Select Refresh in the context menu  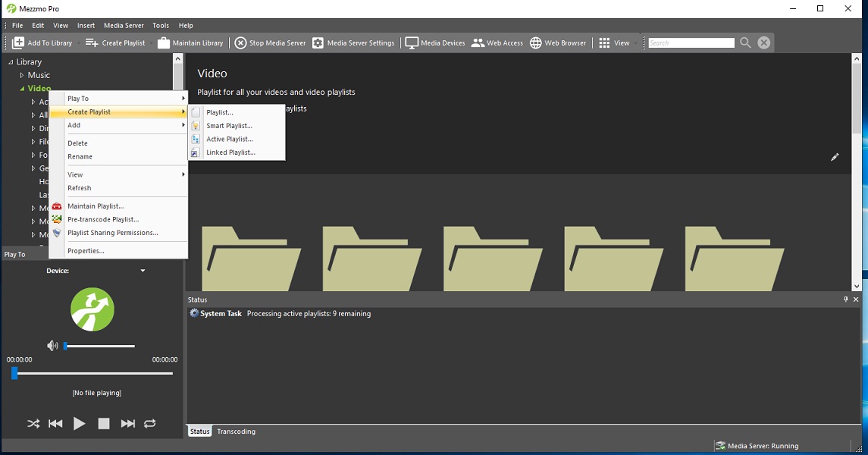118,188
